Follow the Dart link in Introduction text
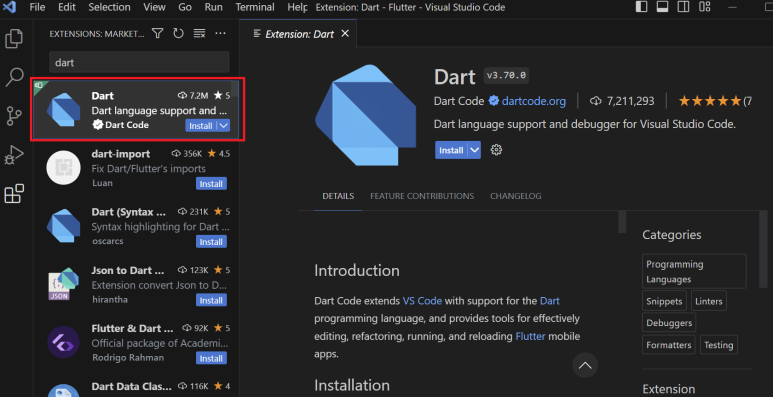Image resolution: width=773 pixels, height=397 pixels. click(550, 301)
